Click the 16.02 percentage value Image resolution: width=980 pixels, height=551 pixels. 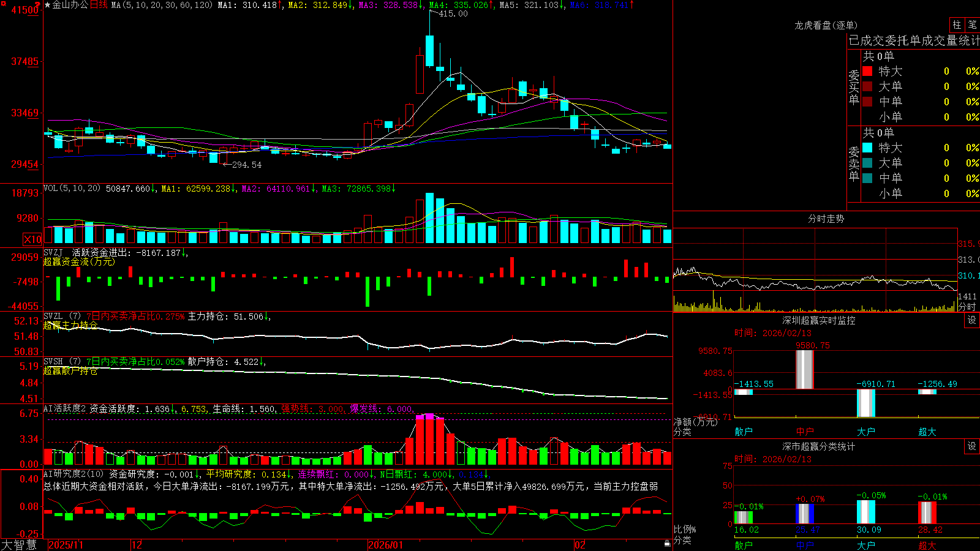point(747,530)
